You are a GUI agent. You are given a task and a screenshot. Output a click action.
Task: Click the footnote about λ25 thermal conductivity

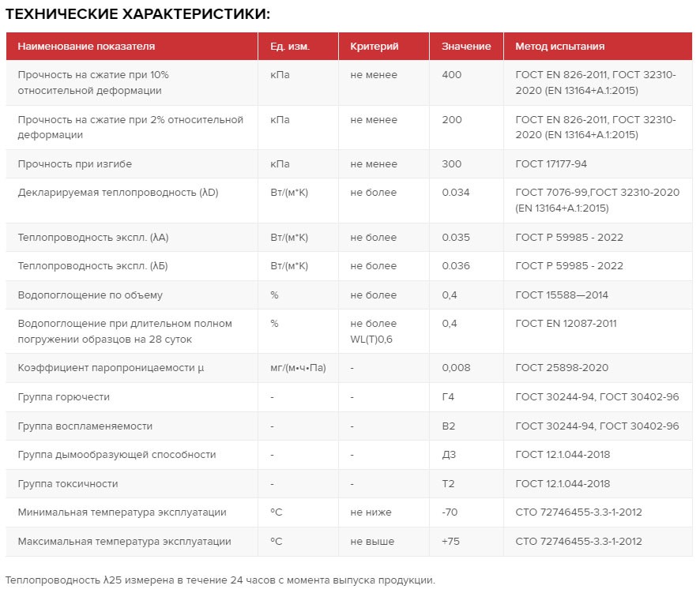pos(220,580)
